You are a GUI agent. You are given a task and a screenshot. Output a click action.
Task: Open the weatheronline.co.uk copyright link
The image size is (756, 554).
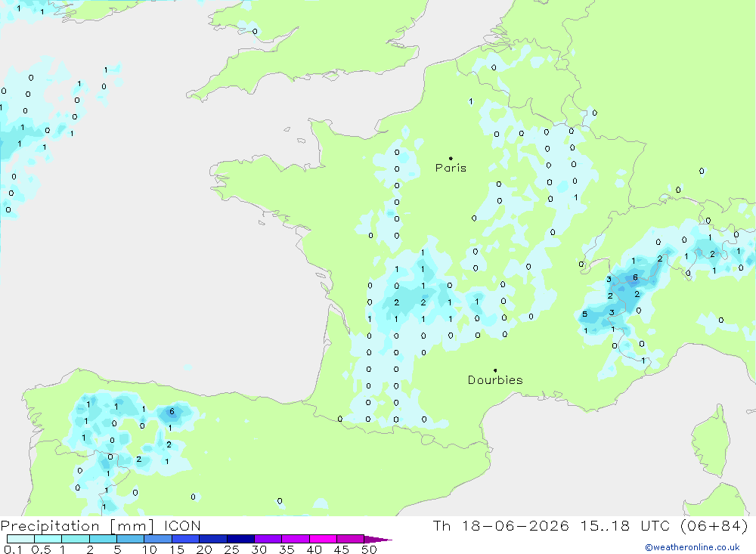click(692, 547)
